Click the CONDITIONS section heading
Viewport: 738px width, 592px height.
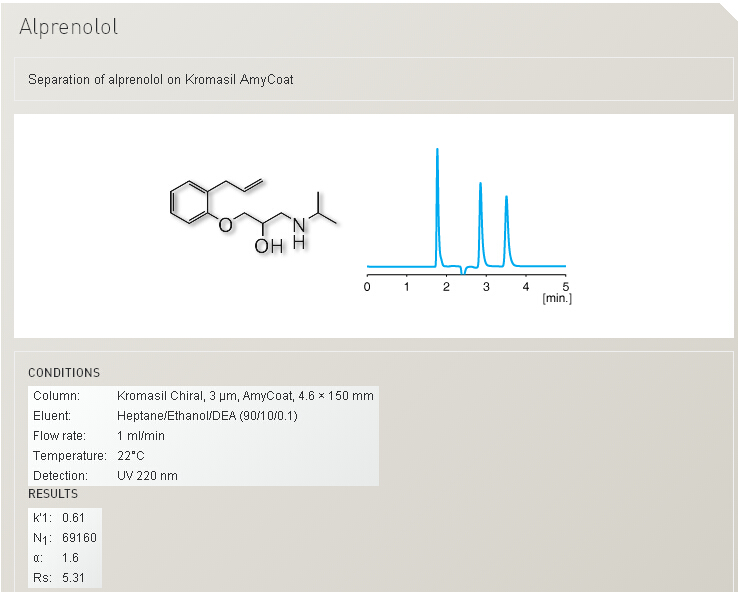tap(64, 373)
